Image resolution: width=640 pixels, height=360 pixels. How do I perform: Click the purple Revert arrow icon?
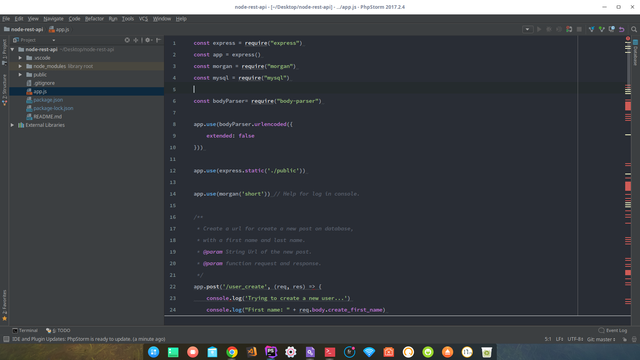622,29
